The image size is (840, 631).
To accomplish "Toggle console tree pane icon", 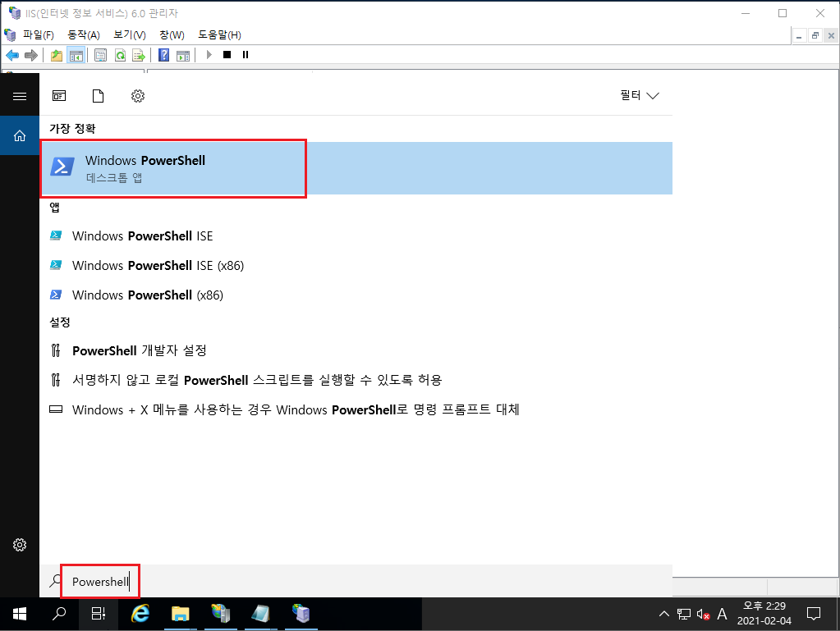I will click(x=76, y=55).
